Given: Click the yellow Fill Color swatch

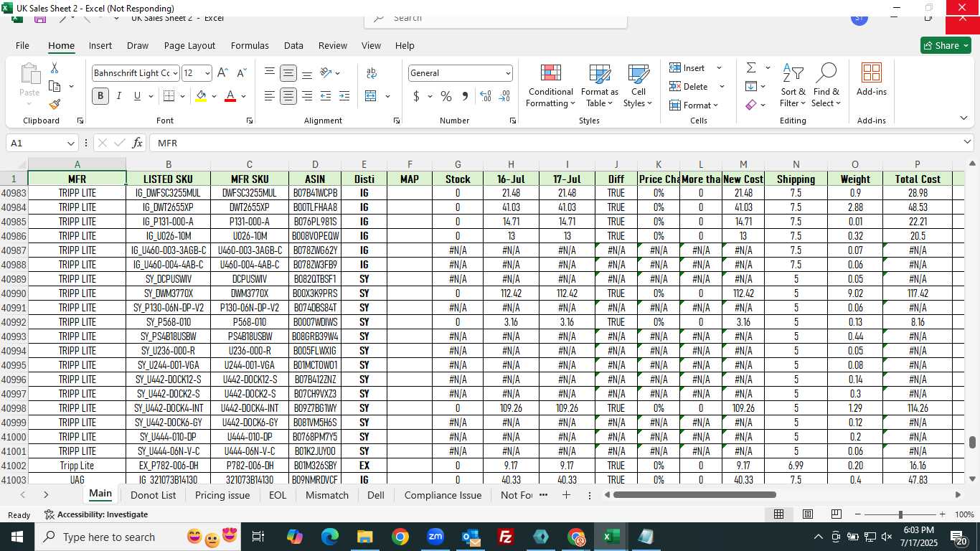Looking at the screenshot, I should point(201,96).
